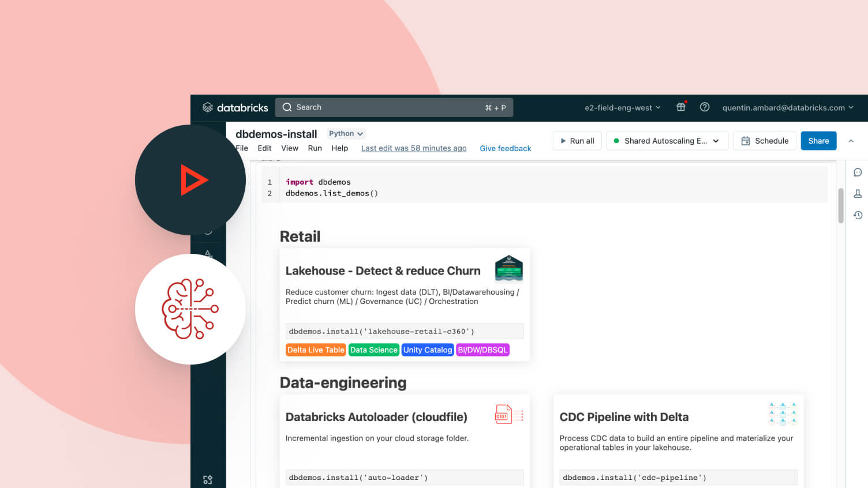Image resolution: width=868 pixels, height=488 pixels.
Task: Open the gift what's new icon
Action: click(681, 107)
